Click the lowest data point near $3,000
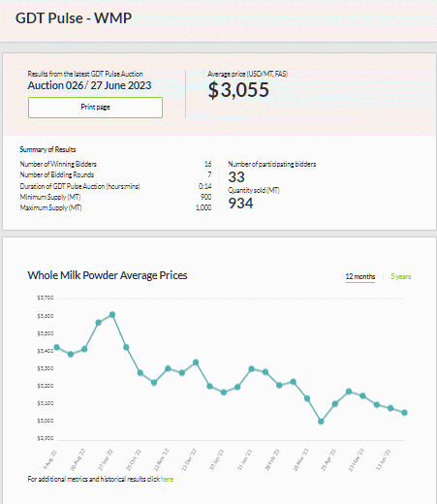The width and height of the screenshot is (437, 504). [321, 422]
